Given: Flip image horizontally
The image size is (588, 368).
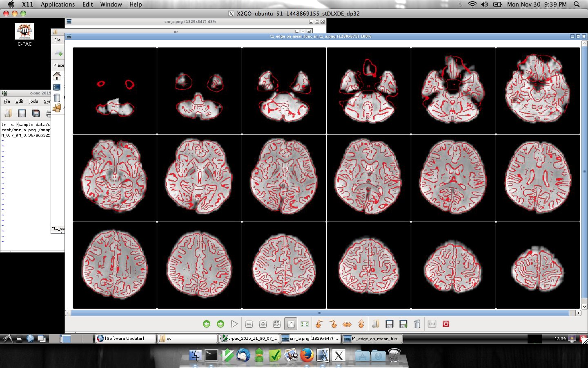Looking at the screenshot, I should 347,324.
